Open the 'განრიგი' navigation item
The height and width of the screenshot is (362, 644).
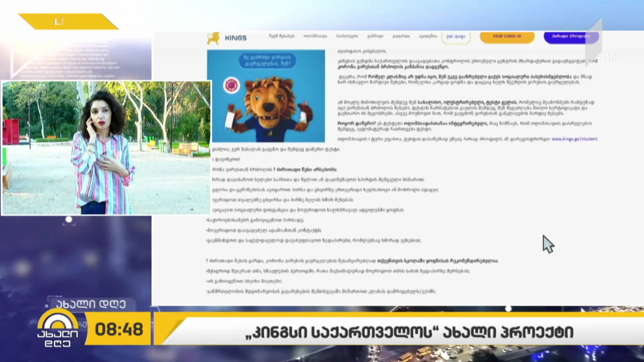coord(375,36)
